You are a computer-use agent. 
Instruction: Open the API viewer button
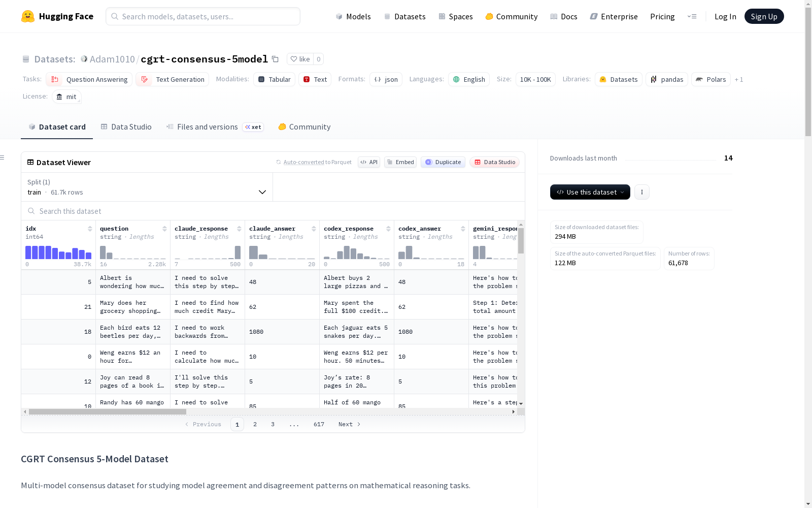click(369, 162)
